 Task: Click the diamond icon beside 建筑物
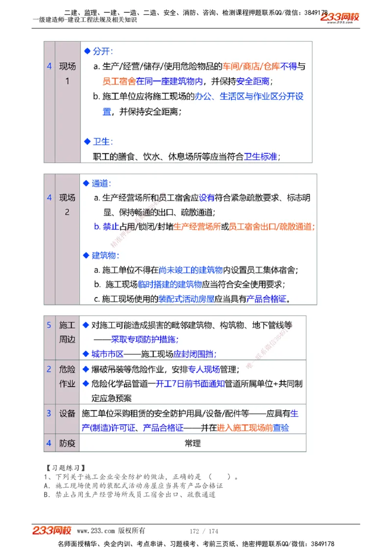coord(87,255)
